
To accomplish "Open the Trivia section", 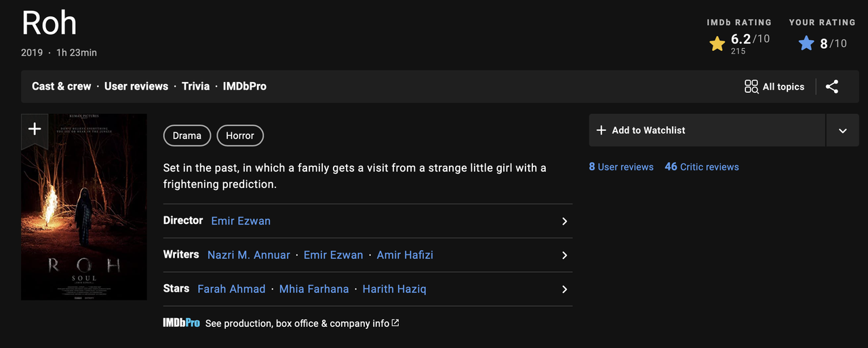I will click(195, 86).
